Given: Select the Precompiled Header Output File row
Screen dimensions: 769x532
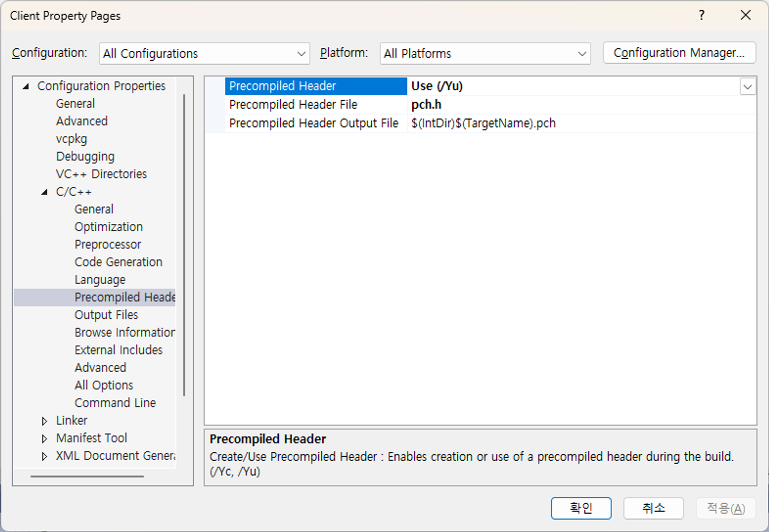Looking at the screenshot, I should pyautogui.click(x=313, y=123).
